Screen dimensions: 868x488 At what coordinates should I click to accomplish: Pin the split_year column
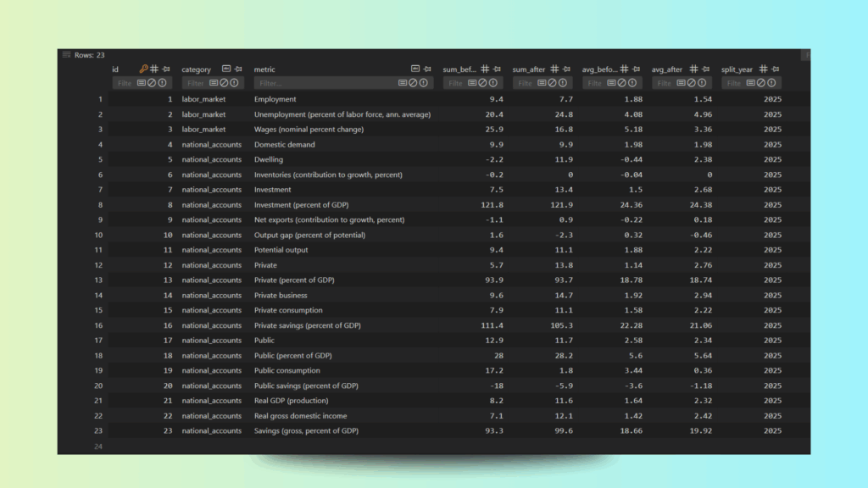click(x=776, y=69)
